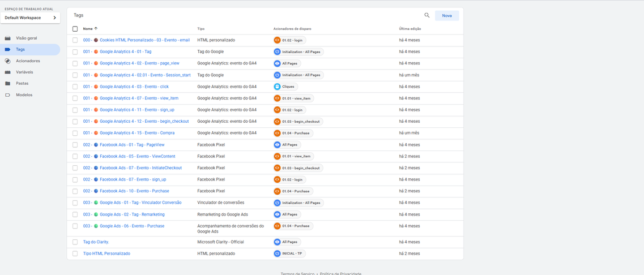Click 'há 2 meses' on ViewContent row

[x=409, y=156]
